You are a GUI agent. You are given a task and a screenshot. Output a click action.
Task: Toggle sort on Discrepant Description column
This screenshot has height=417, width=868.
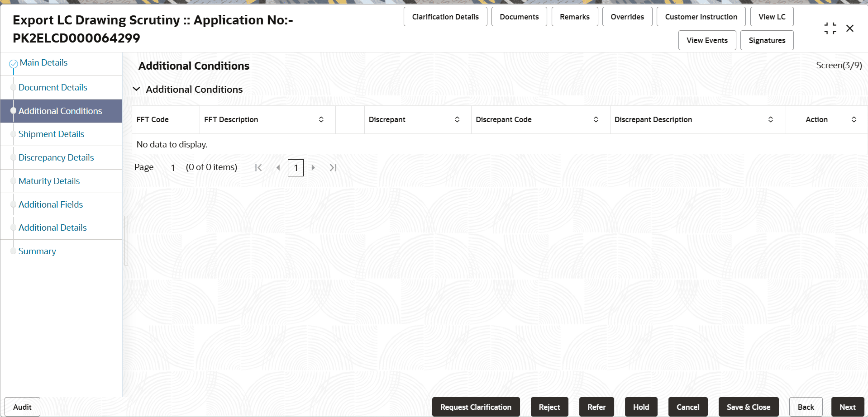tap(771, 119)
